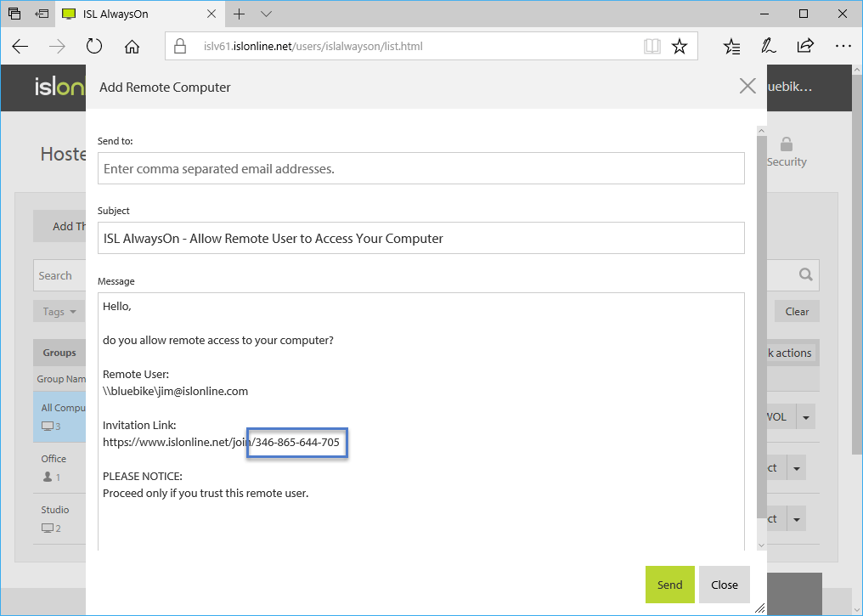This screenshot has height=616, width=863.
Task: Add page to favorites star icon
Action: point(680,46)
